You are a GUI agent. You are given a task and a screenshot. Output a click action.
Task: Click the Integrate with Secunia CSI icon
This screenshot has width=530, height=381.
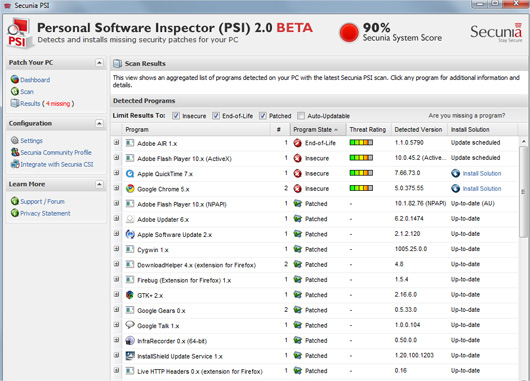coord(15,164)
